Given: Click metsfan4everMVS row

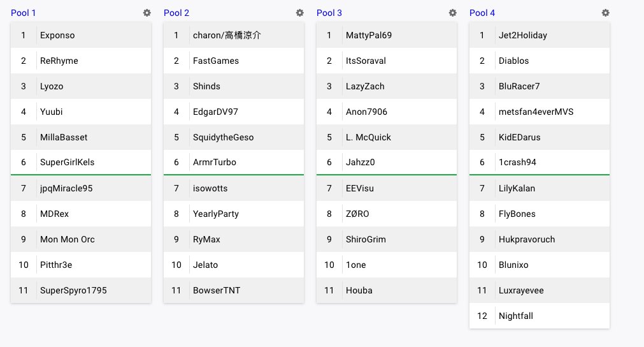Looking at the screenshot, I should click(x=540, y=112).
